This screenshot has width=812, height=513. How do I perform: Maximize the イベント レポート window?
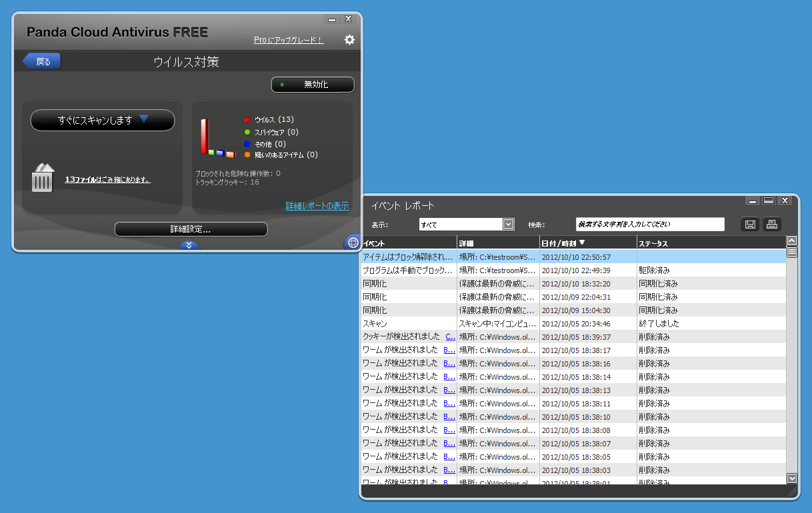pos(769,201)
